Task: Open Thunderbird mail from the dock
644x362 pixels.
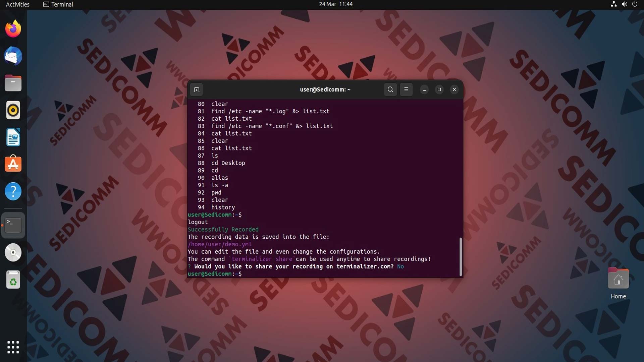Action: 13,56
